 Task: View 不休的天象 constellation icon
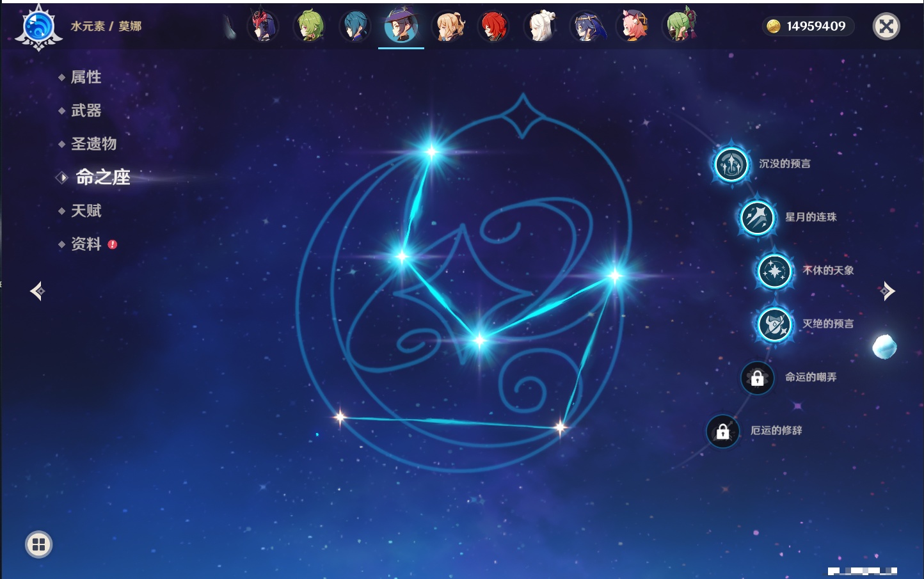774,271
